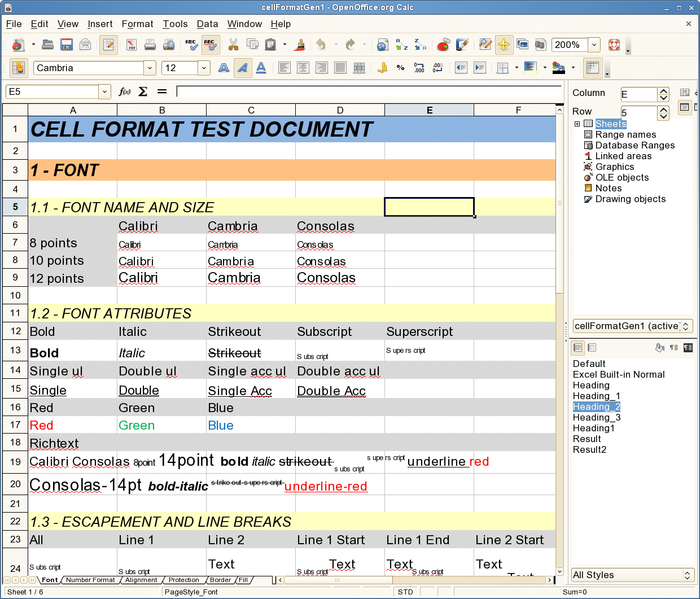
Task: Click the Hyperlink globe icon
Action: click(x=383, y=45)
